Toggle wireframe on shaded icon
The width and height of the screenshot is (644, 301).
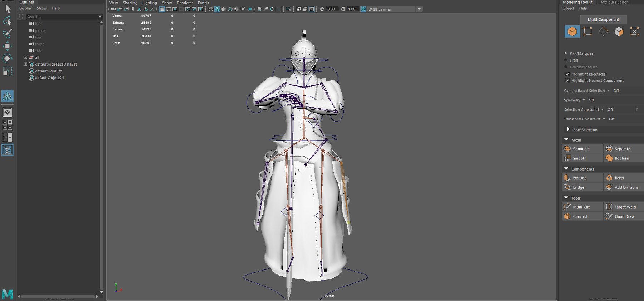230,9
